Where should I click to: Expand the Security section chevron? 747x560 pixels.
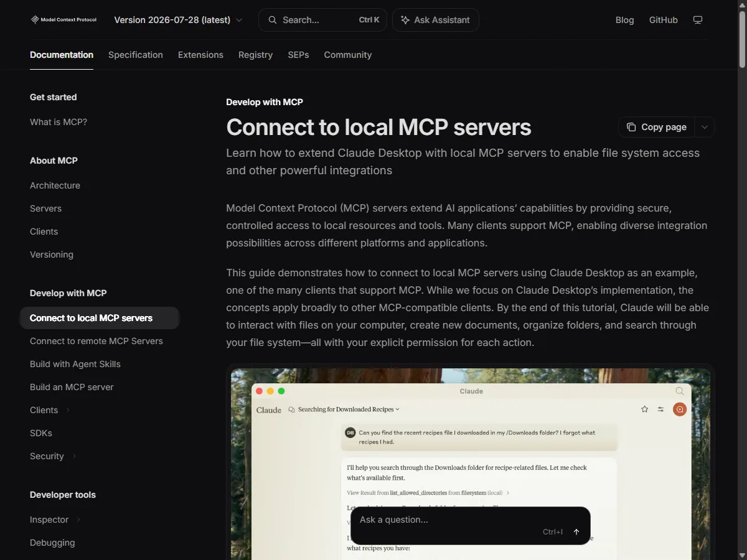pyautogui.click(x=74, y=456)
